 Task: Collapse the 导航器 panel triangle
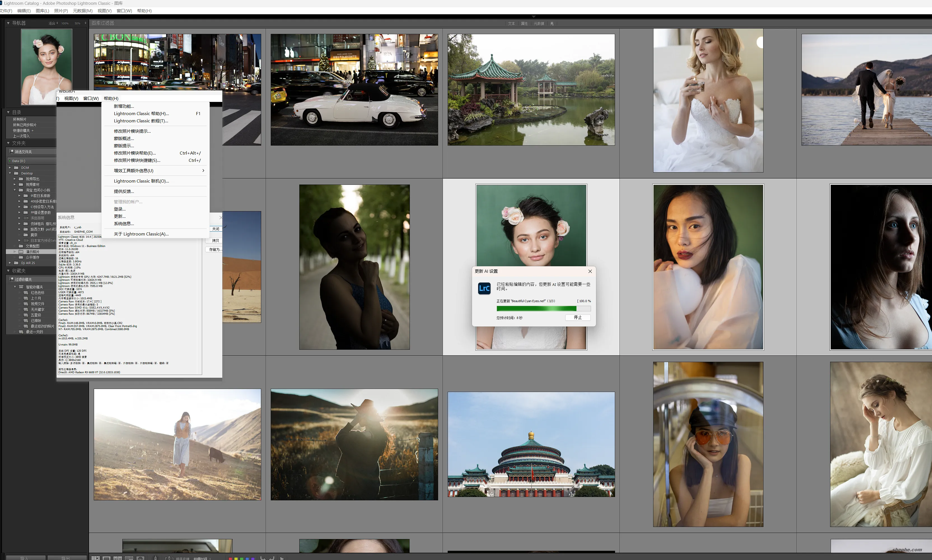coord(8,23)
